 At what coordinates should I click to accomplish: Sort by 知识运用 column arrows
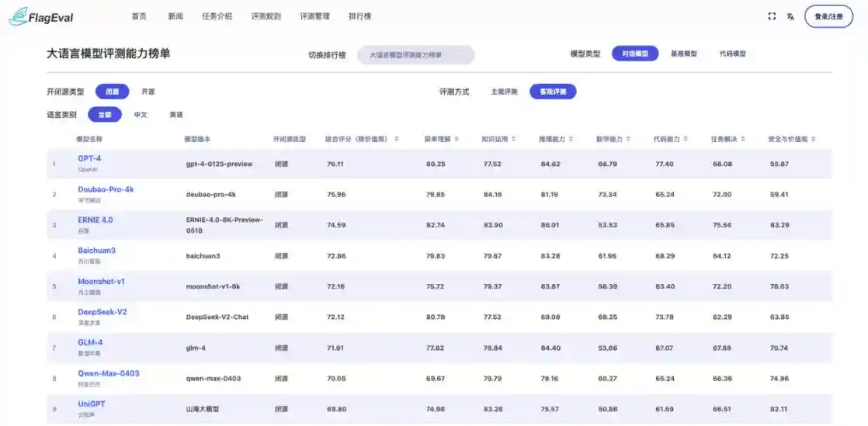[x=514, y=140]
